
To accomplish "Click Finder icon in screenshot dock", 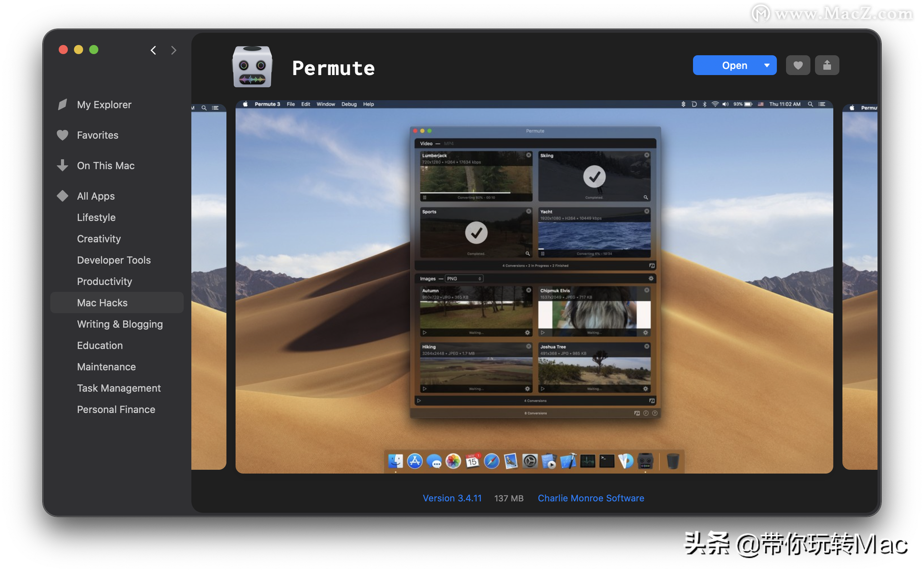I will pyautogui.click(x=396, y=461).
